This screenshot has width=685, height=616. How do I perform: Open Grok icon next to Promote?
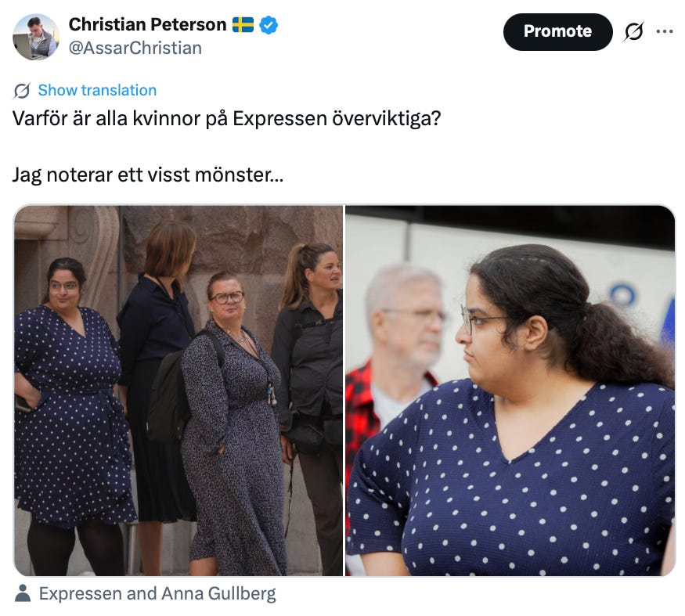(634, 31)
